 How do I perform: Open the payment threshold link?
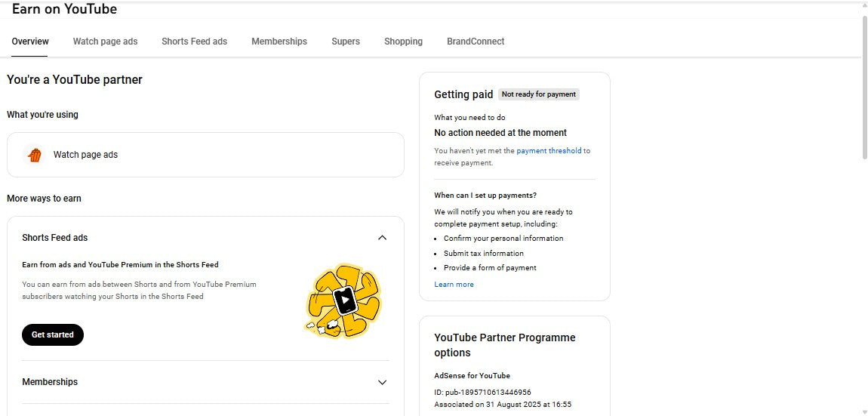(549, 151)
